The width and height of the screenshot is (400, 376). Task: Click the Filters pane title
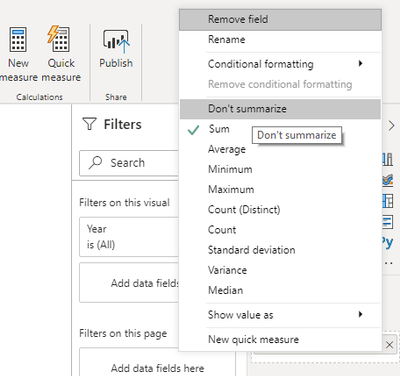point(122,124)
